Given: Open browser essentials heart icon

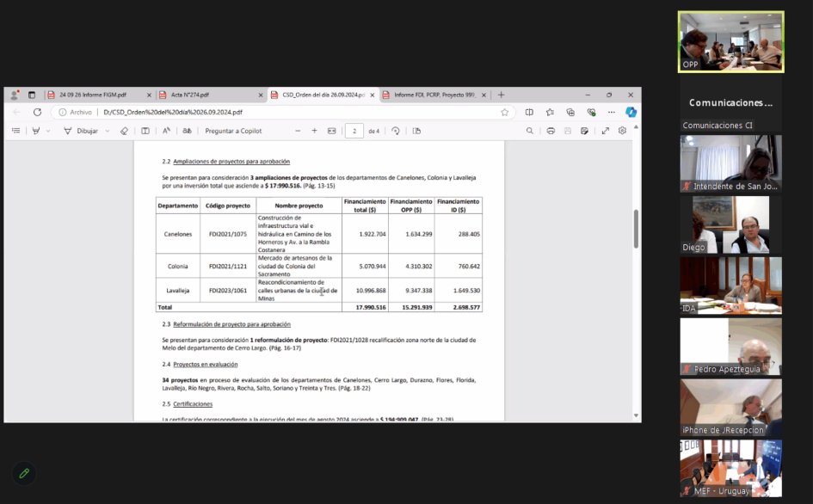Looking at the screenshot, I should coord(591,112).
